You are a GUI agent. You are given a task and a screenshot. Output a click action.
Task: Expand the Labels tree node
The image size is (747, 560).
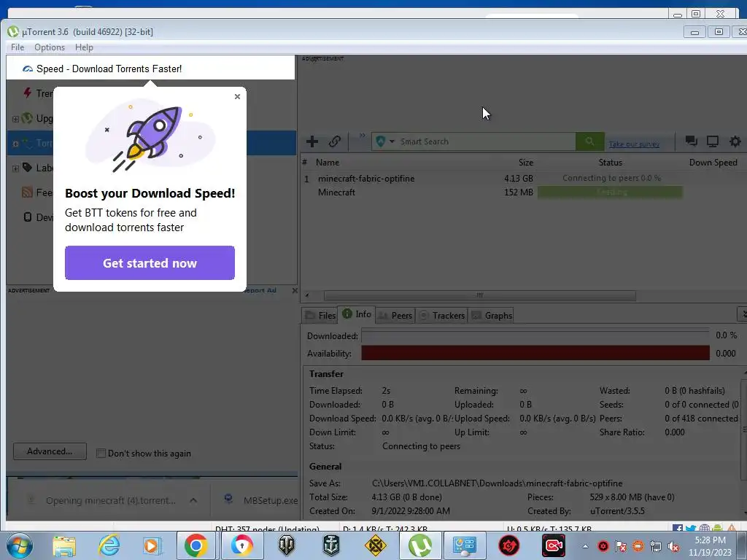(15, 168)
